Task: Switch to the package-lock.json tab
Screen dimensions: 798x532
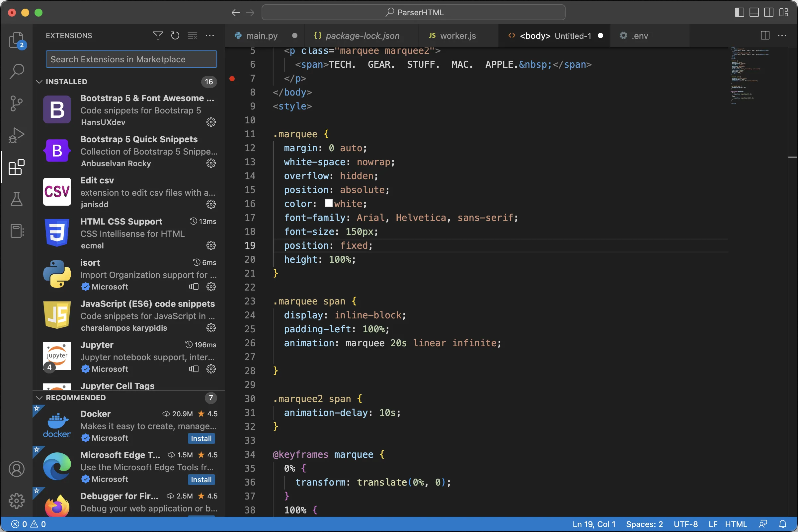Action: coord(361,35)
